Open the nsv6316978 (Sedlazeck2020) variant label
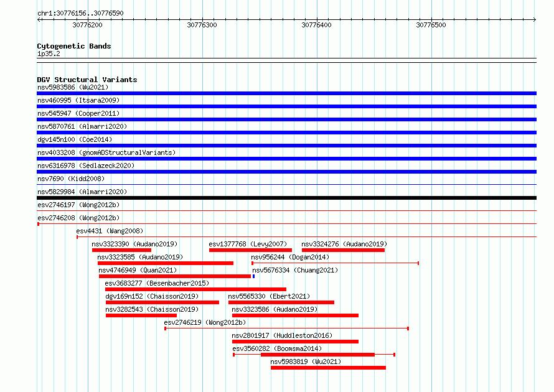This screenshot has width=554, height=392. (x=86, y=166)
